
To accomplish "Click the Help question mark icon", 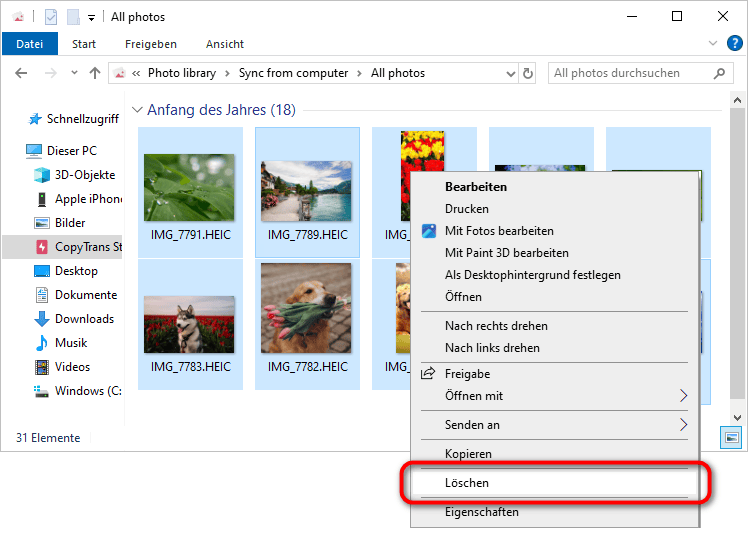I will [x=734, y=44].
